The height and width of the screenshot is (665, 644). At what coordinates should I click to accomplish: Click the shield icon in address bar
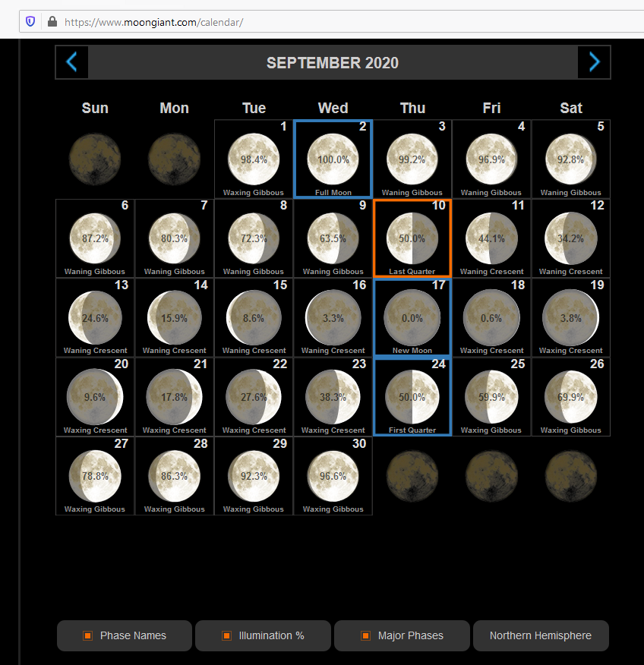tap(30, 21)
